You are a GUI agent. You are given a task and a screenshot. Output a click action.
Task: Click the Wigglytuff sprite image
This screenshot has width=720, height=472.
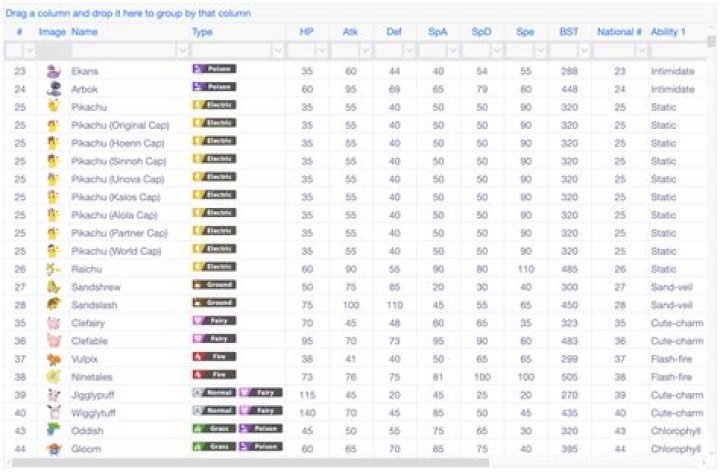coord(54,413)
